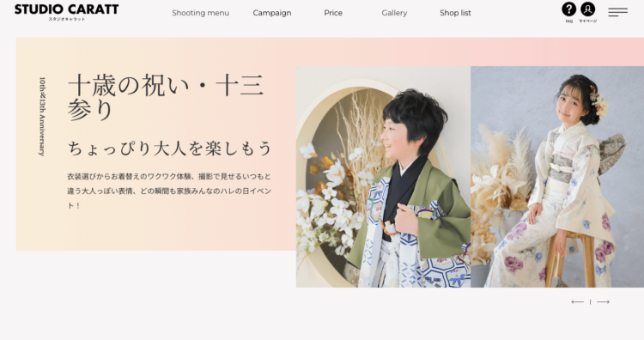Viewport: 644px width, 340px height.
Task: Click the 10th&13th Anniversary vertical label
Action: tap(42, 117)
